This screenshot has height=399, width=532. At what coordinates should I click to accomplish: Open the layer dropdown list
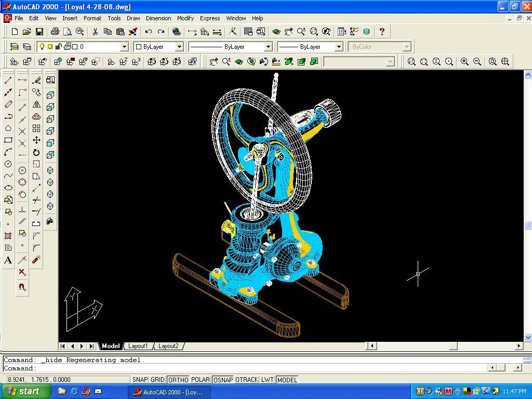(124, 47)
